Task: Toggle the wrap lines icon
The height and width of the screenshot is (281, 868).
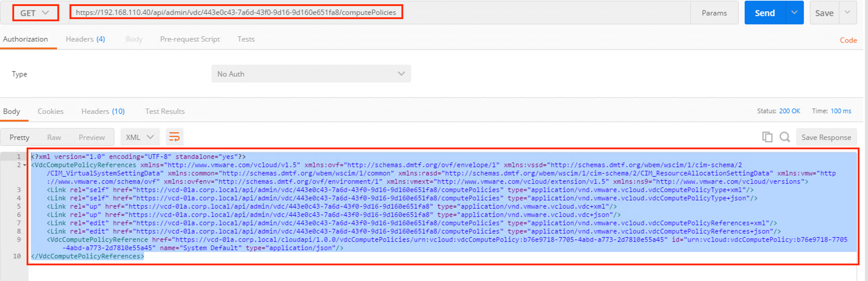Action: point(174,137)
